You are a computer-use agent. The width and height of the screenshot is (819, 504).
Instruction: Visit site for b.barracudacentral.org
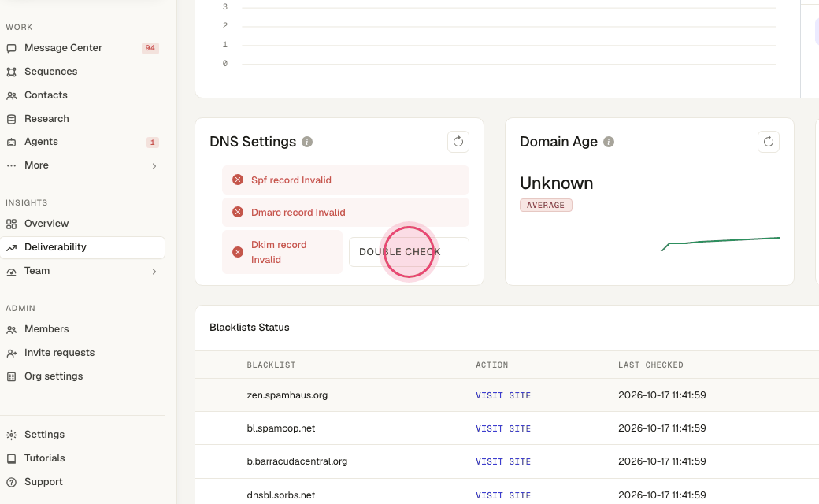coord(503,461)
